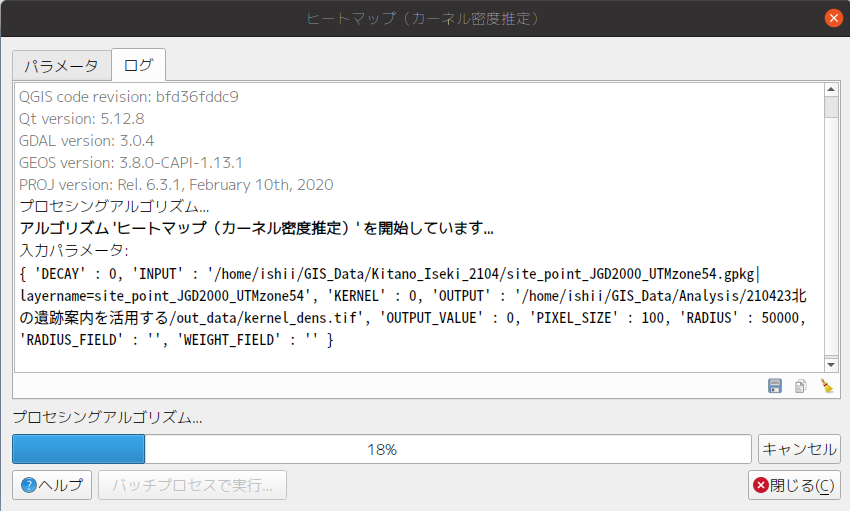This screenshot has width=850, height=511.
Task: Click the 'PROJ version: Rel. 6.3.1' line
Action: (176, 185)
